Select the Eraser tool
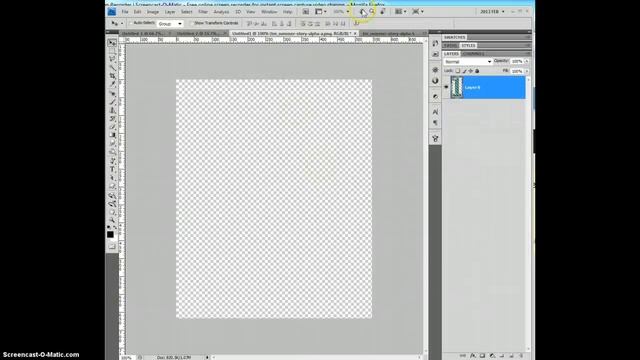The image size is (640, 360). (x=112, y=127)
